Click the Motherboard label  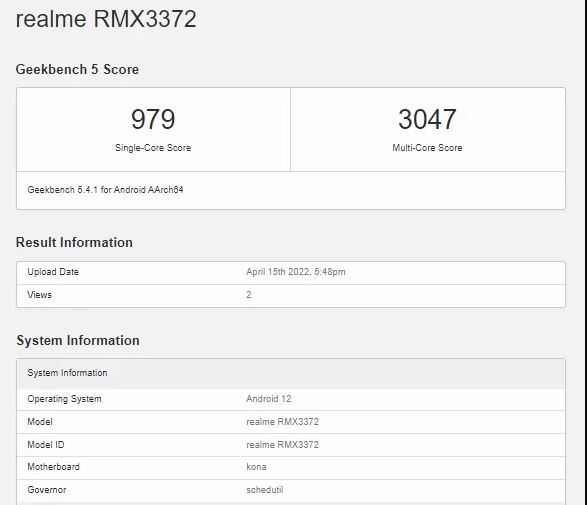tap(54, 467)
